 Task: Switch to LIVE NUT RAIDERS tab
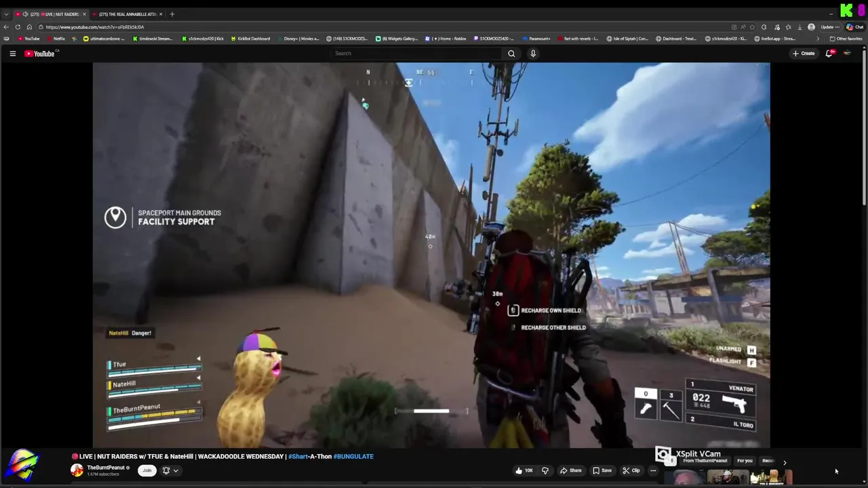[x=51, y=14]
